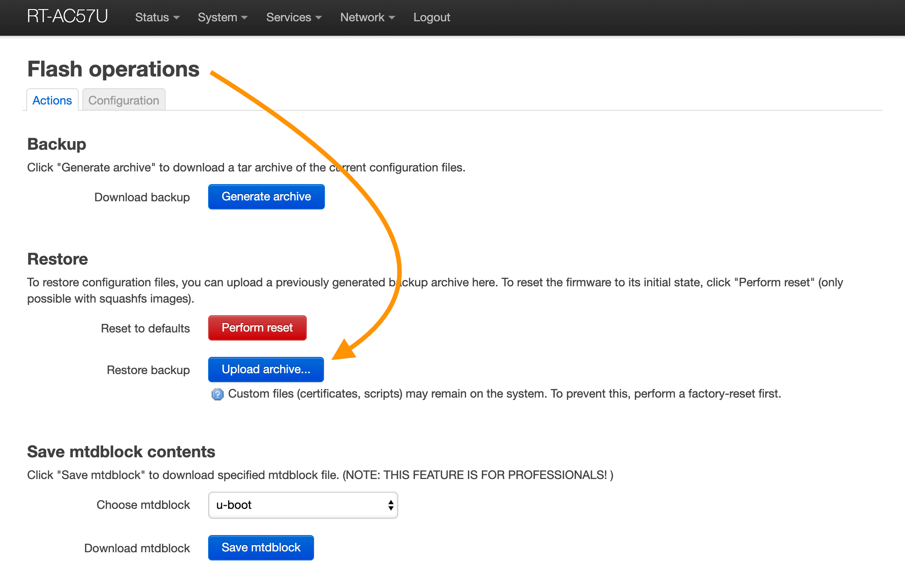Open the Services dropdown menu

(294, 17)
